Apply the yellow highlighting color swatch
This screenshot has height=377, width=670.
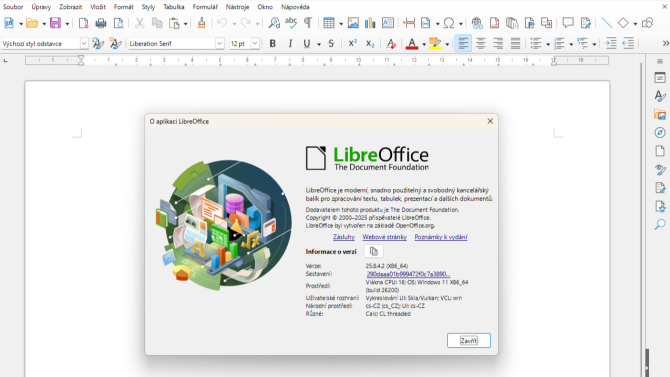tap(435, 44)
